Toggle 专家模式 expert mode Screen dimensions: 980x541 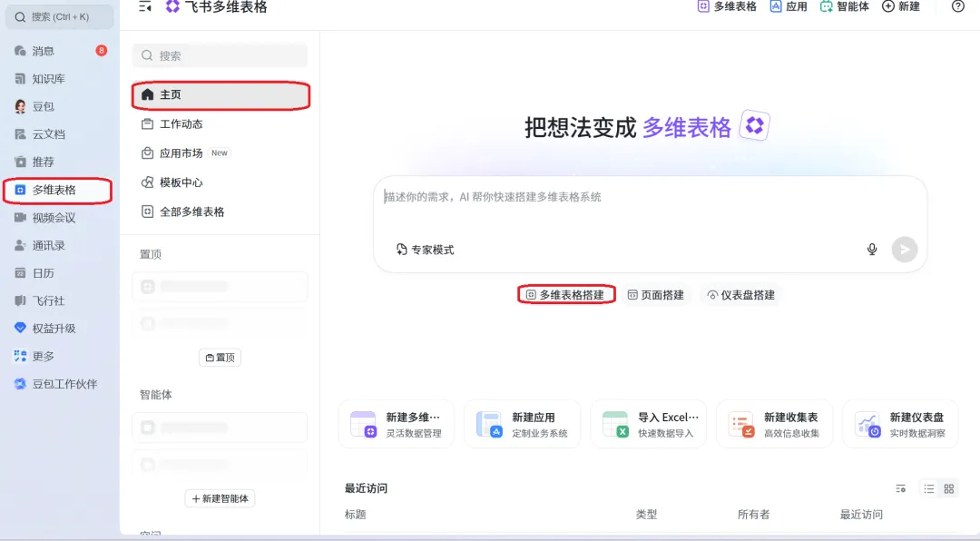(425, 250)
